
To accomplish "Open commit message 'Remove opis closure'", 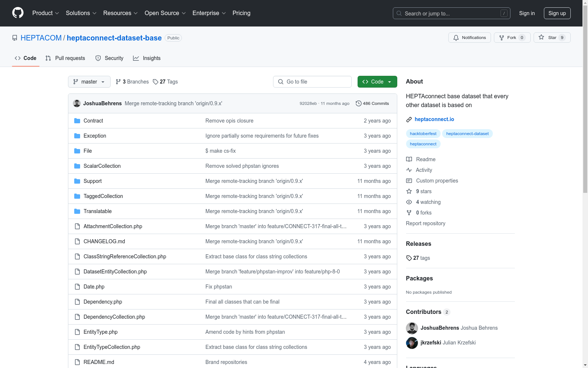I will click(x=229, y=121).
